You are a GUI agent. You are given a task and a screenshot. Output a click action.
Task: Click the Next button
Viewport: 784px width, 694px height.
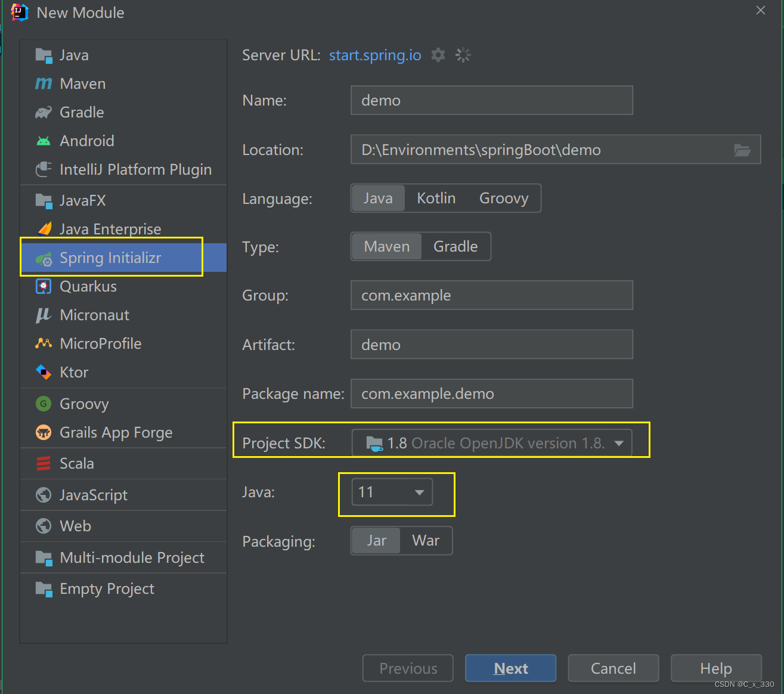coord(510,668)
